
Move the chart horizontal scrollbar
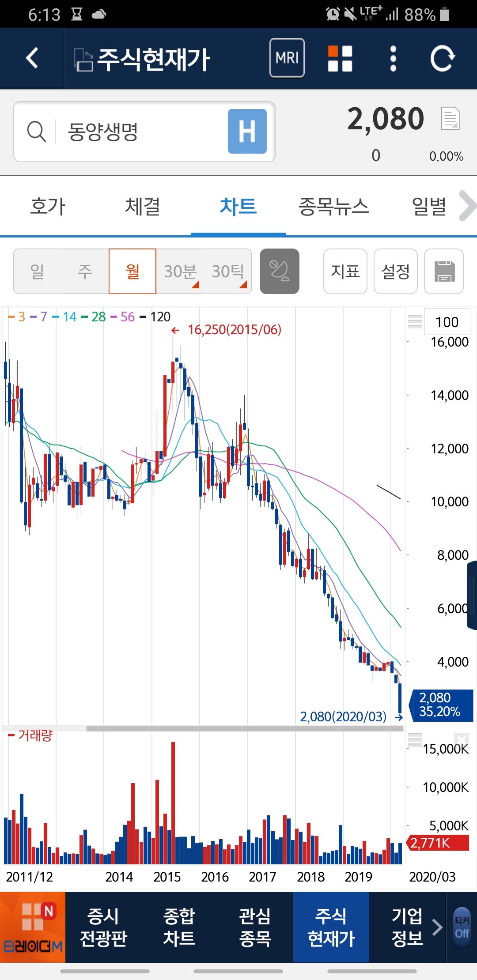point(245,728)
